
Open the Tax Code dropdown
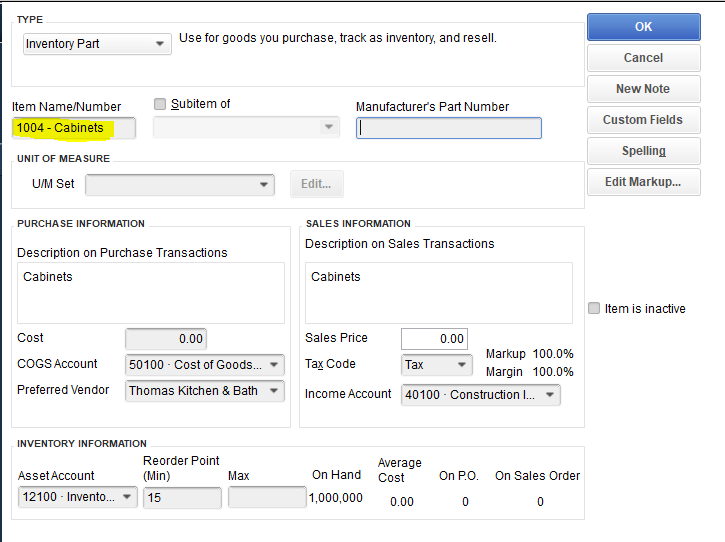click(x=436, y=365)
